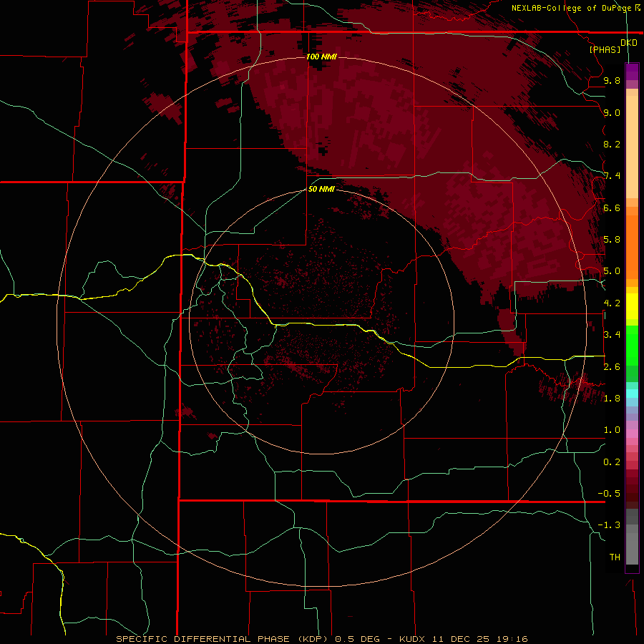Click the 9.0 value on color scale

click(x=612, y=112)
